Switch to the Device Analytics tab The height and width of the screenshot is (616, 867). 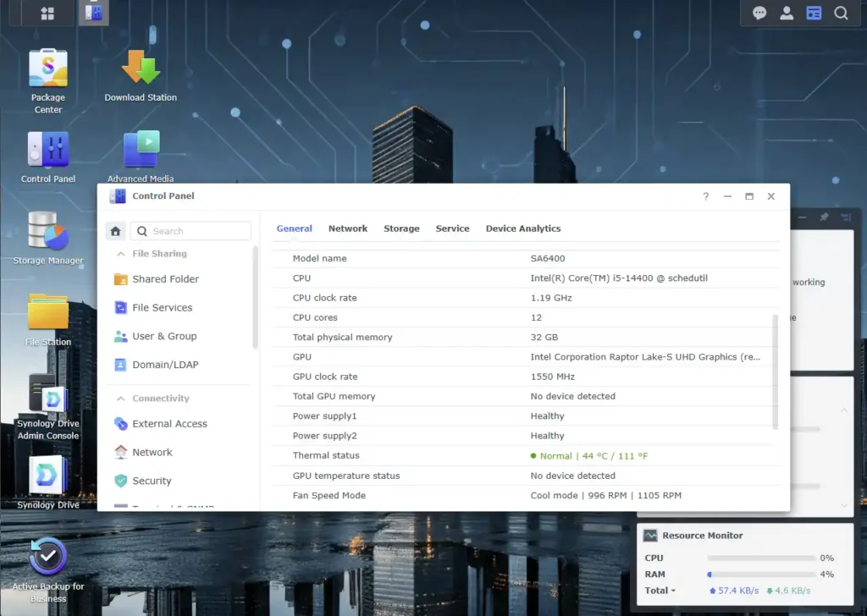522,228
